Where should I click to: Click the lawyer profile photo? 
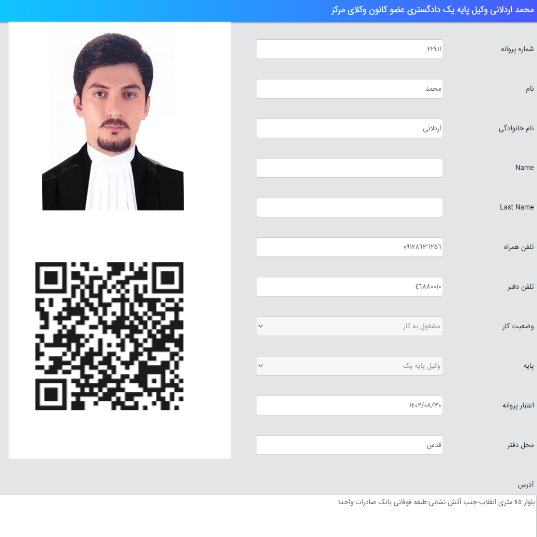pyautogui.click(x=113, y=121)
